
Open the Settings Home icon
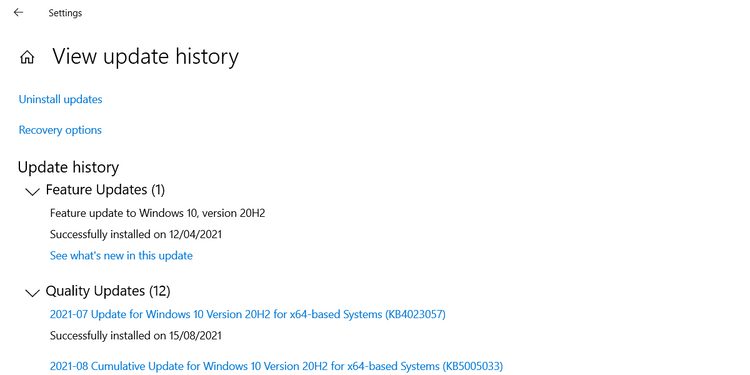[x=27, y=57]
